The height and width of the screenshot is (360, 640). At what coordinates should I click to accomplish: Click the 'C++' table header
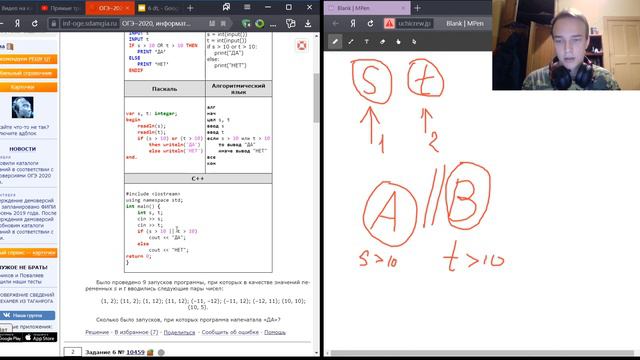click(x=198, y=179)
